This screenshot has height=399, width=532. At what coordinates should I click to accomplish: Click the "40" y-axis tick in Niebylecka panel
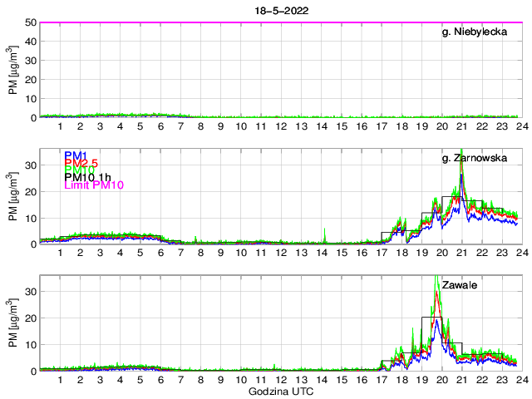click(x=31, y=42)
